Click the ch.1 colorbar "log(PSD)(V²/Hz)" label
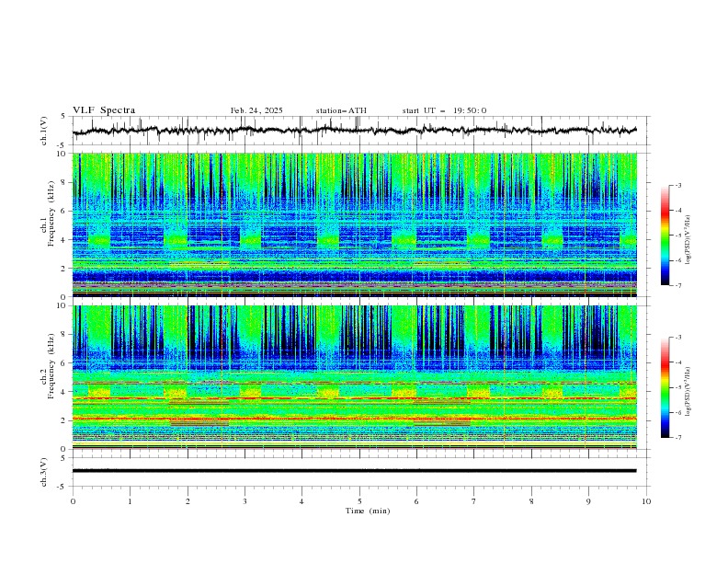The image size is (728, 563). click(688, 240)
